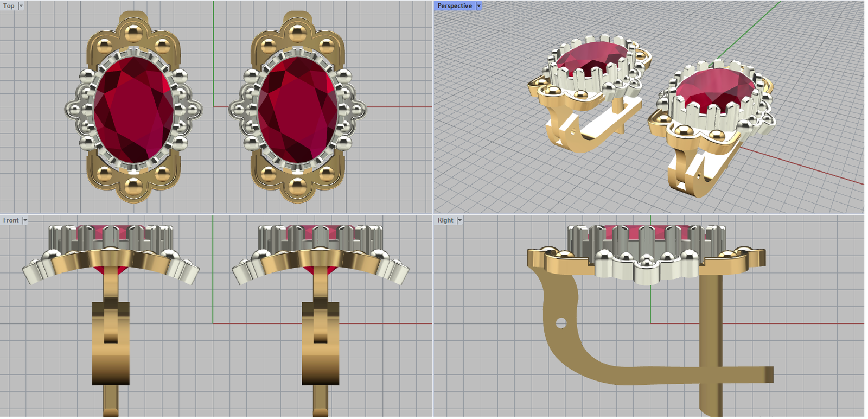Viewport: 868px width, 419px height.
Task: Open the Perspective viewport dropdown arrow
Action: point(478,6)
